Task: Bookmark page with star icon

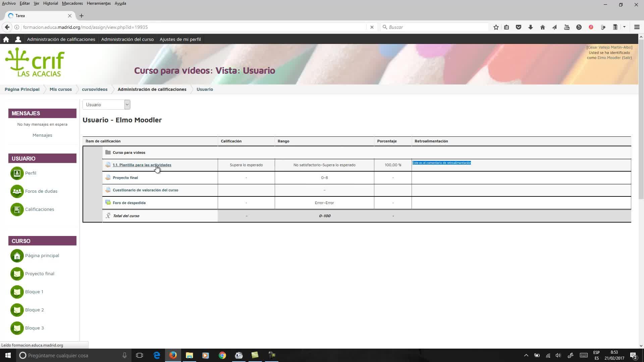Action: [x=496, y=27]
